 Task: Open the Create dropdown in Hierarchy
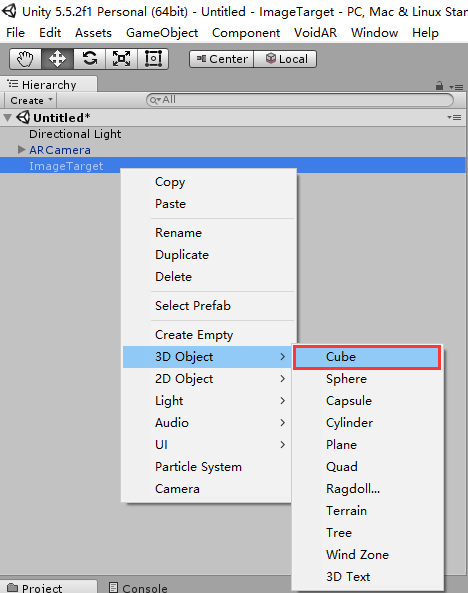tap(31, 101)
